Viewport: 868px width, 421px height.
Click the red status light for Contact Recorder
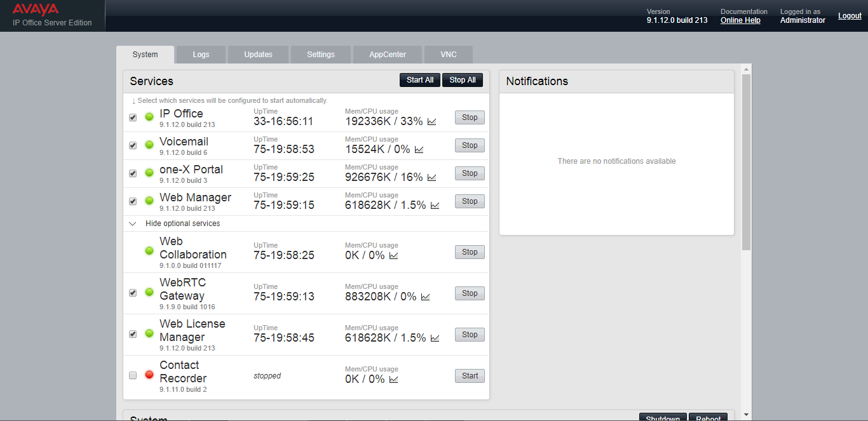point(149,375)
